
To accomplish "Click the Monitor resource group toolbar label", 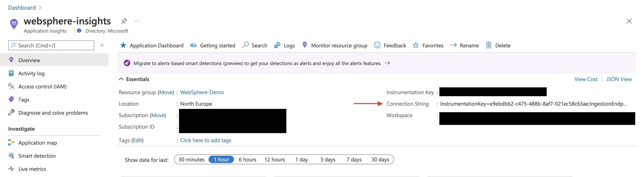I will point(339,46).
